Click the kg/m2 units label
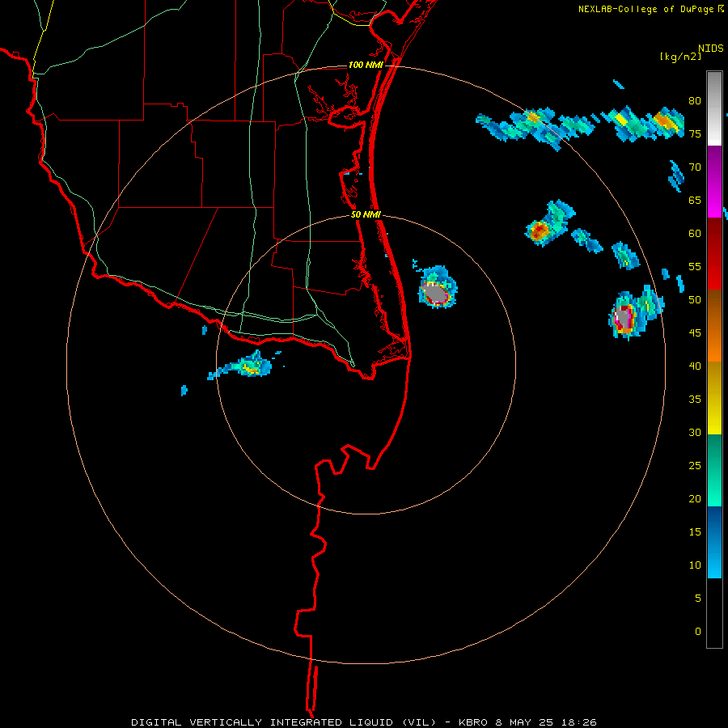Screen dimensions: 728x728 [x=680, y=57]
